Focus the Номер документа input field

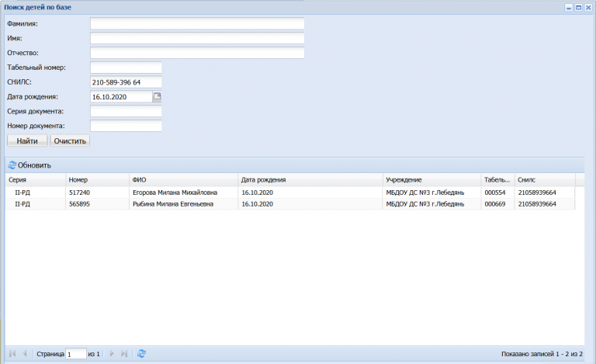pyautogui.click(x=126, y=126)
